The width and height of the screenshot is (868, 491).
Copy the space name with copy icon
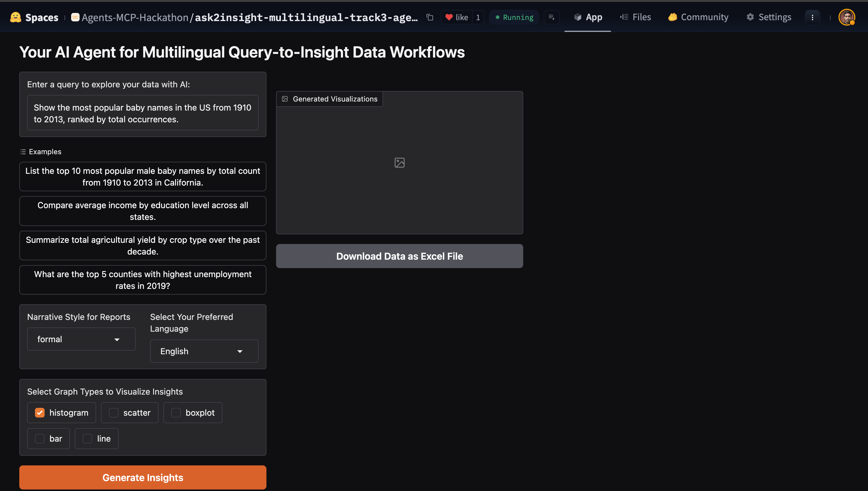click(430, 17)
